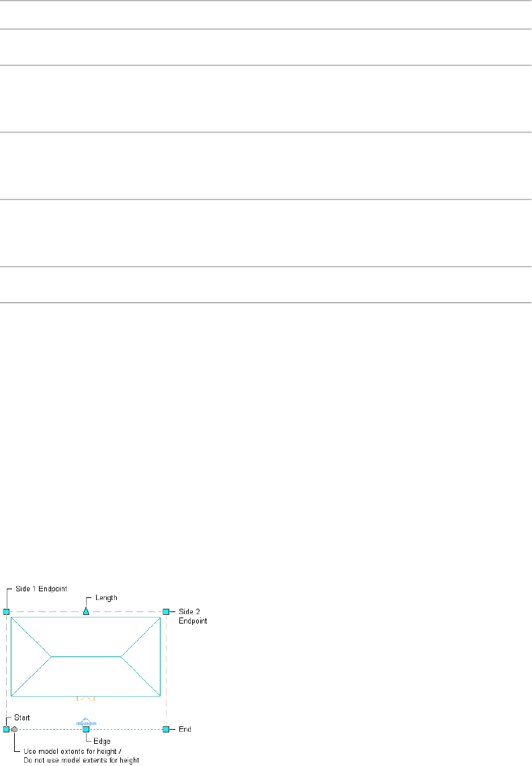Toggle the gray model extents height grip
The height and width of the screenshot is (766, 532).
[x=14, y=728]
